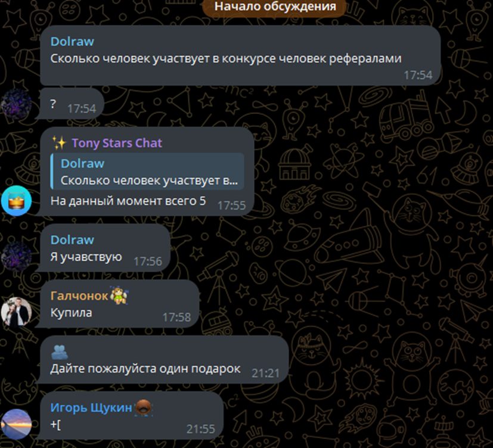Open the Игорь Щукин sender name
493x448 pixels.
(x=91, y=407)
